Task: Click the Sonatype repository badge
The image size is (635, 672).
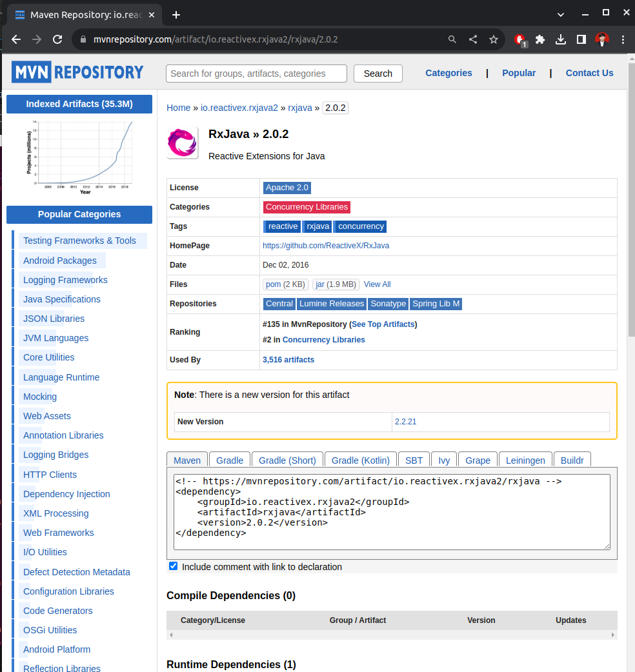Action: pyautogui.click(x=388, y=304)
